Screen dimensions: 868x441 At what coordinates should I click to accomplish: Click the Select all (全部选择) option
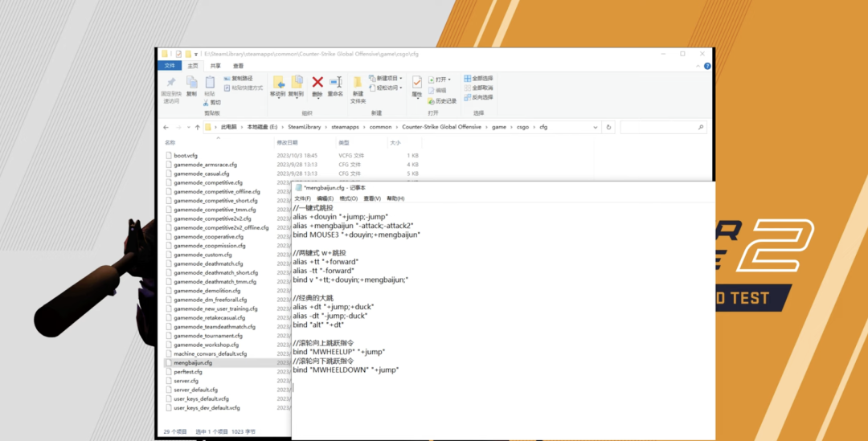[x=478, y=79]
